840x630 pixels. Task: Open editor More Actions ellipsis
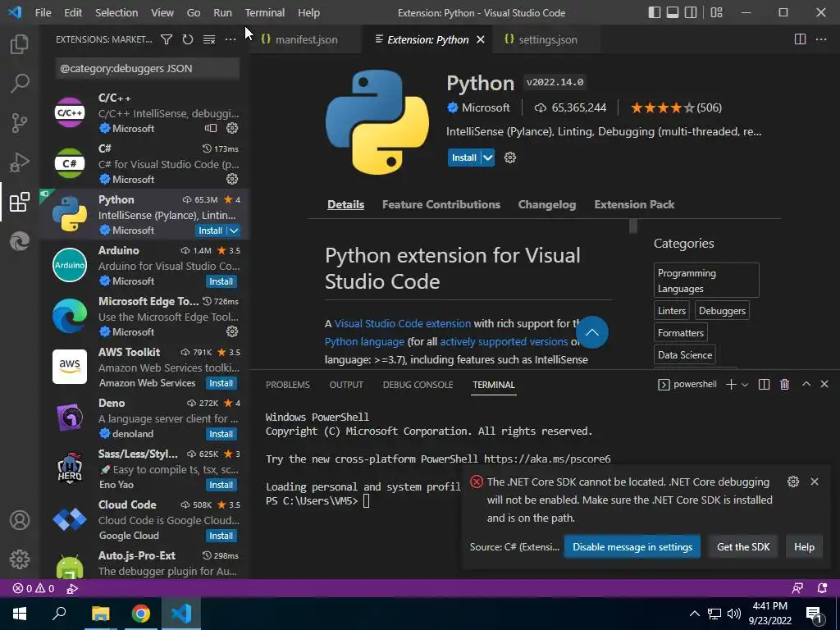point(820,39)
